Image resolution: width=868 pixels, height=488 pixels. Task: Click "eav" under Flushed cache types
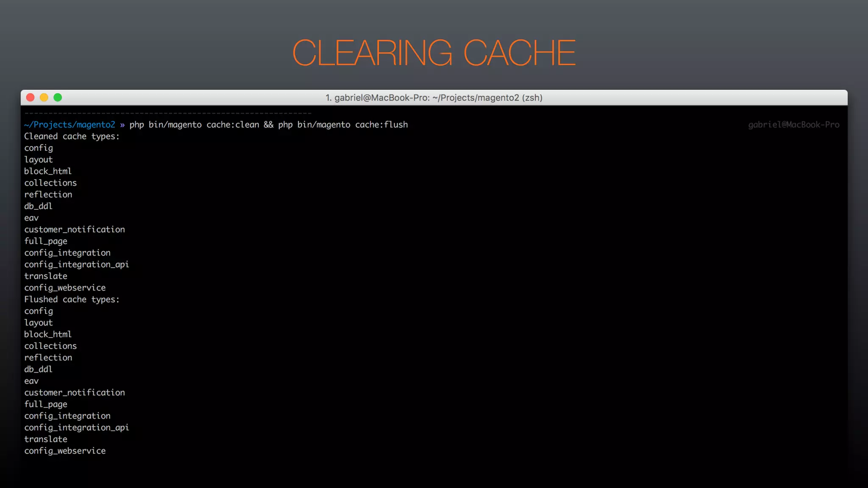31,381
